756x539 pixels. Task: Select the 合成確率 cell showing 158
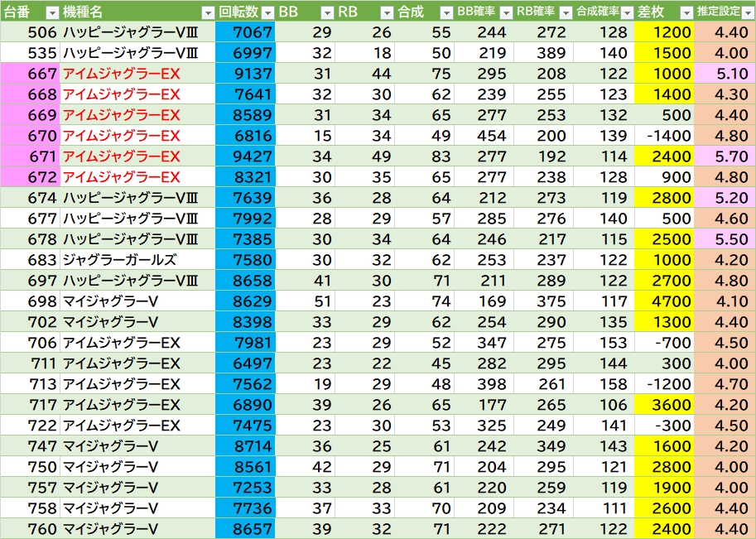click(604, 384)
